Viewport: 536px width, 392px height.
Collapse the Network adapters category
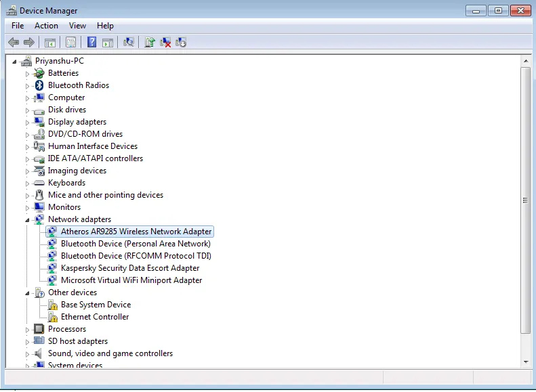[x=28, y=220]
